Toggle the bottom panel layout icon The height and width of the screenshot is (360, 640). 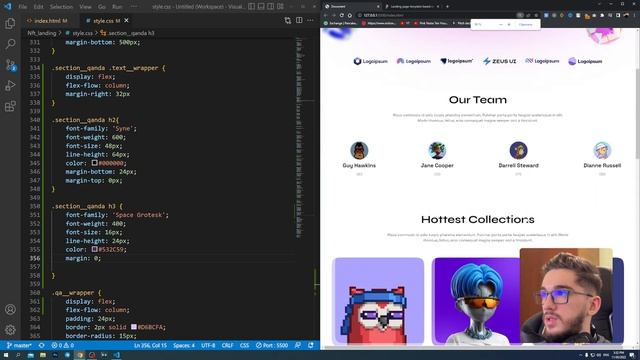coord(261,7)
